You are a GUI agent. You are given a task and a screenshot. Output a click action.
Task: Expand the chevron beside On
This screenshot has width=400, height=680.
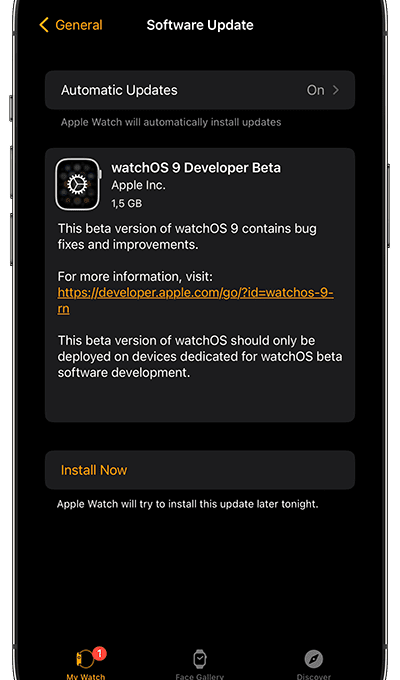(336, 90)
